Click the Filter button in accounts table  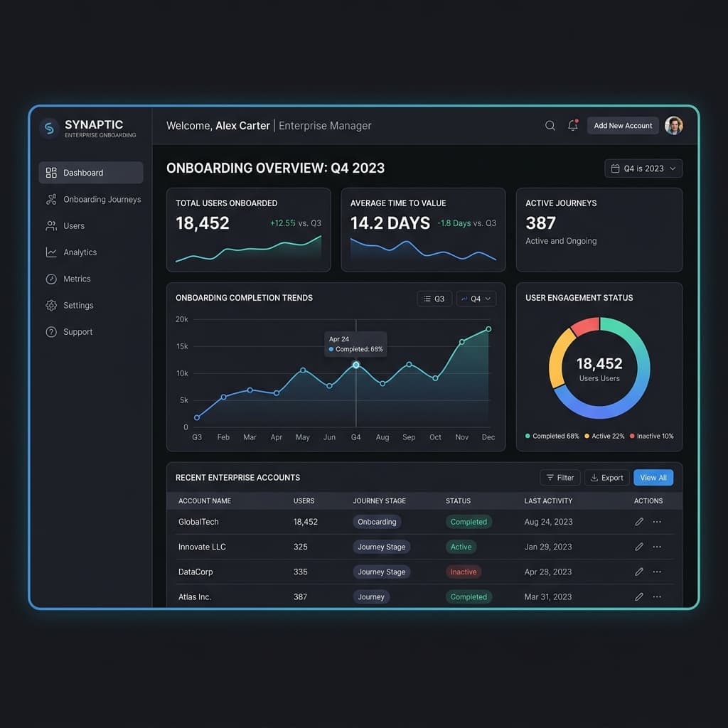tap(560, 477)
